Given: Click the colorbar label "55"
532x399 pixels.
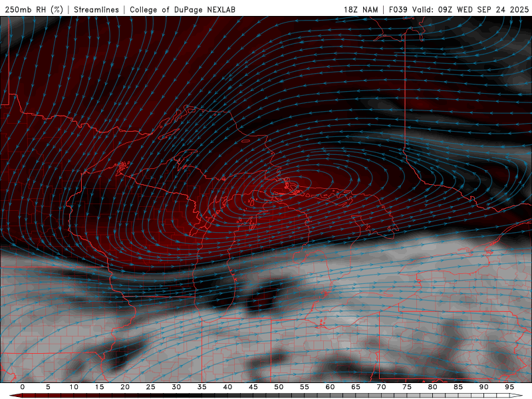Looking at the screenshot, I should 305,387.
